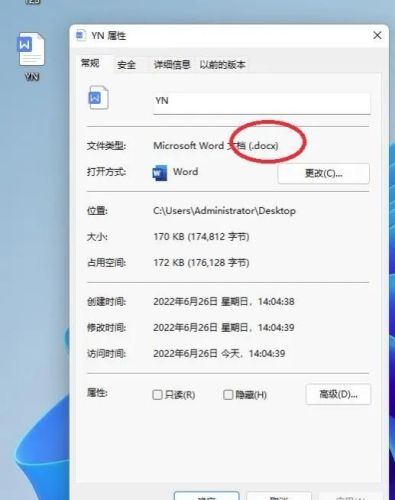Click the title bar document icon
The image size is (395, 500).
(80, 35)
